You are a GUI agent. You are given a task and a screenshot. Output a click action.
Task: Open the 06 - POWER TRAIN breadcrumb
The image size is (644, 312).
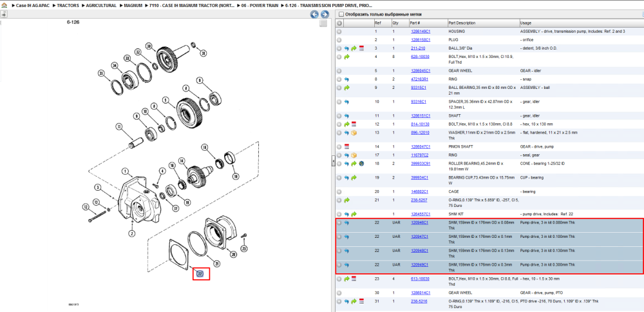point(260,6)
